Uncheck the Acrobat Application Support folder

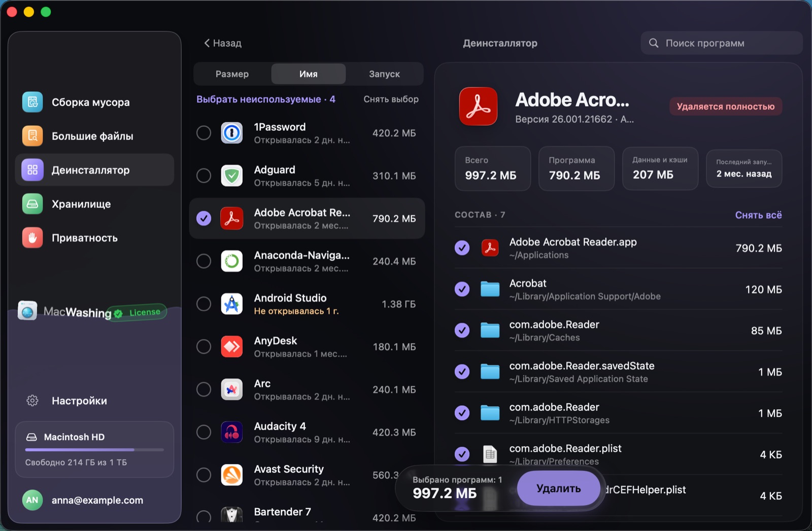pyautogui.click(x=462, y=289)
